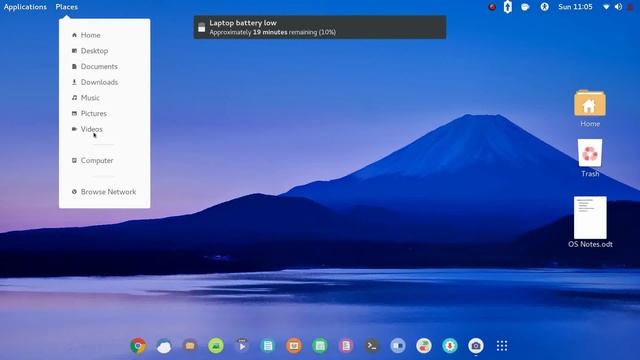Image resolution: width=640 pixels, height=360 pixels.
Task: Open the green spreadsheet dock icon
Action: 320,346
